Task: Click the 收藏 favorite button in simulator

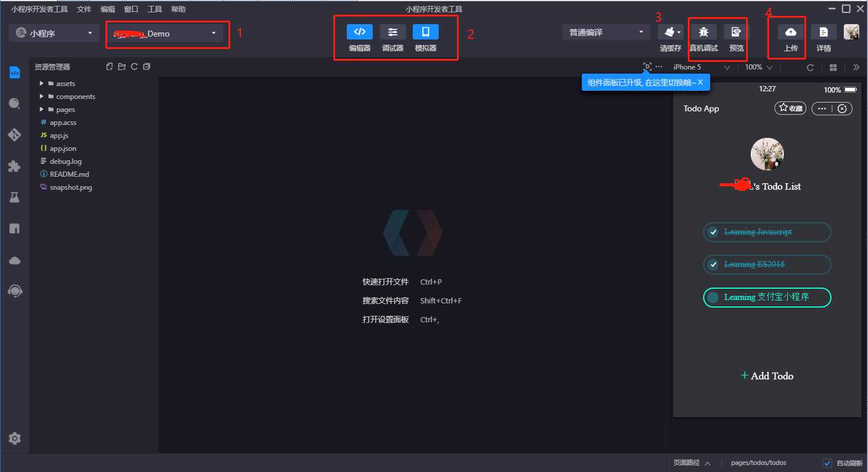Action: [790, 108]
